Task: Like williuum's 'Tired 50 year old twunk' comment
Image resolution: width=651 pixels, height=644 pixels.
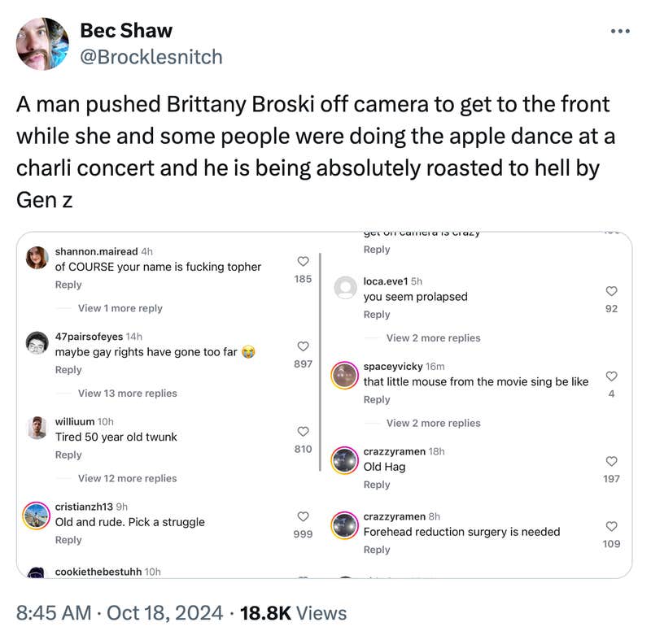Action: [x=303, y=431]
